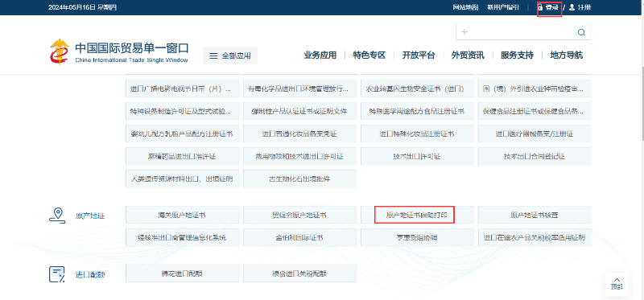The image size is (644, 300).
Task: Click the 注册 user icon
Action: pyautogui.click(x=572, y=7)
